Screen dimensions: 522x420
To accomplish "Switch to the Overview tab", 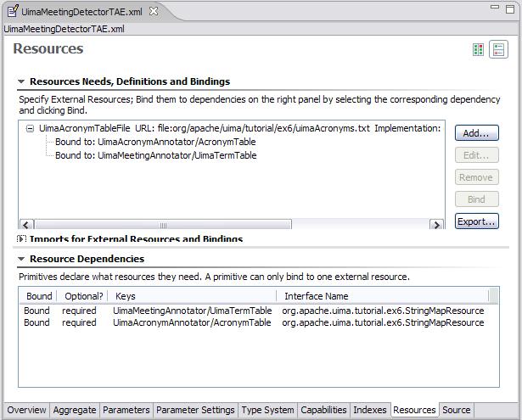I will click(x=26, y=411).
